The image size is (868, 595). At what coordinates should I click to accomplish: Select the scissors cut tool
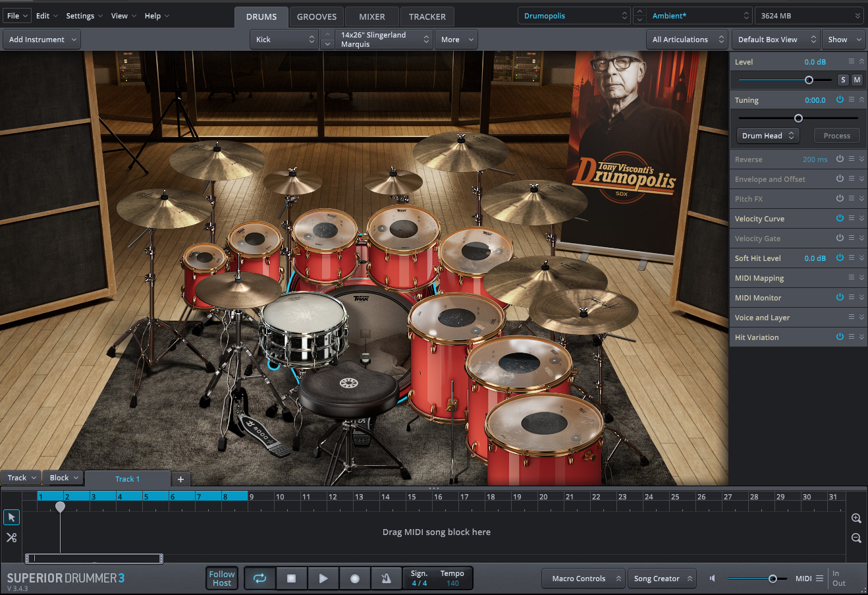(11, 538)
